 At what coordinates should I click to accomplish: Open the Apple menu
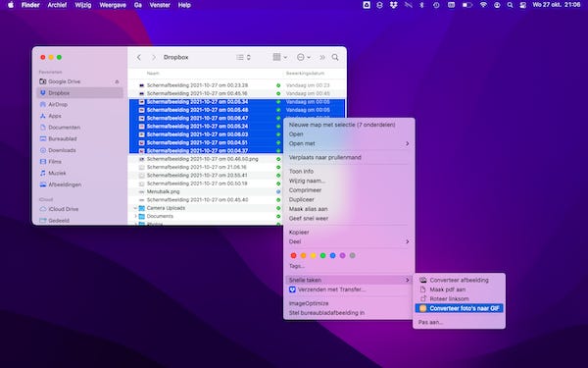point(11,5)
